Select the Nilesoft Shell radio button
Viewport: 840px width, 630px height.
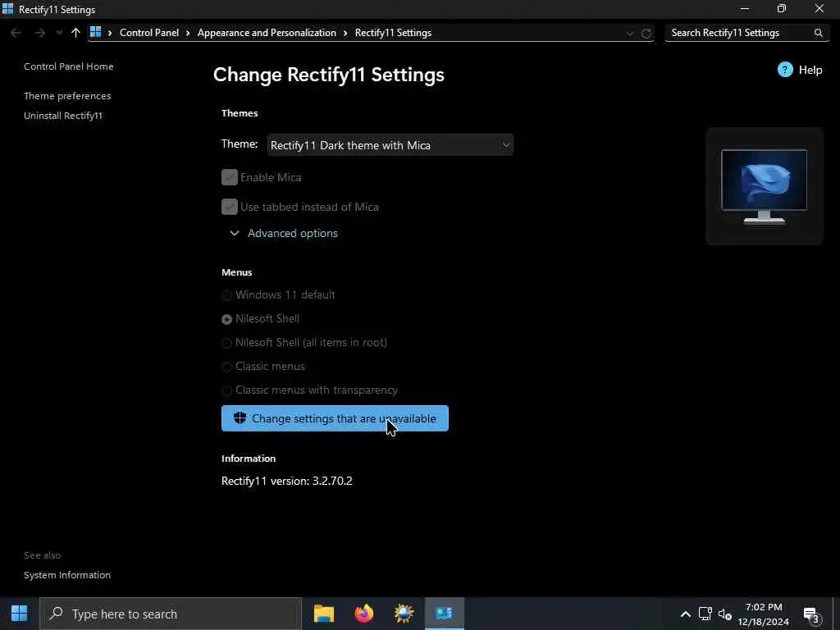pyautogui.click(x=226, y=319)
